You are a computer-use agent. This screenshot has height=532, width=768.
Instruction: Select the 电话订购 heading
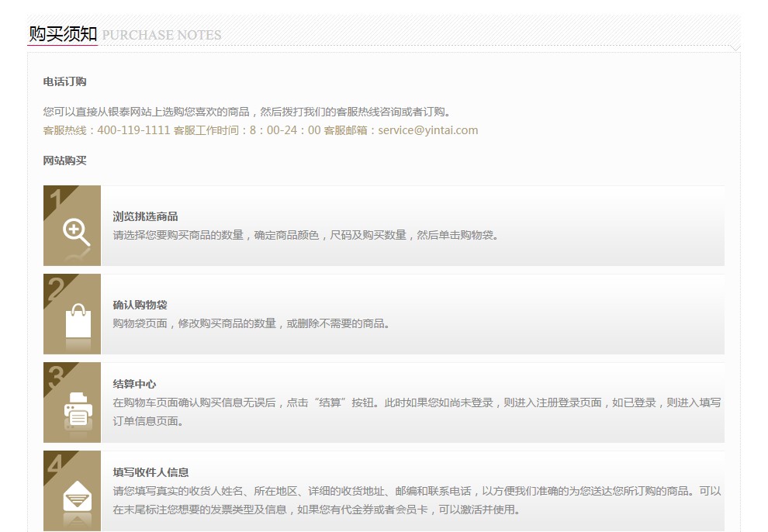pyautogui.click(x=64, y=81)
